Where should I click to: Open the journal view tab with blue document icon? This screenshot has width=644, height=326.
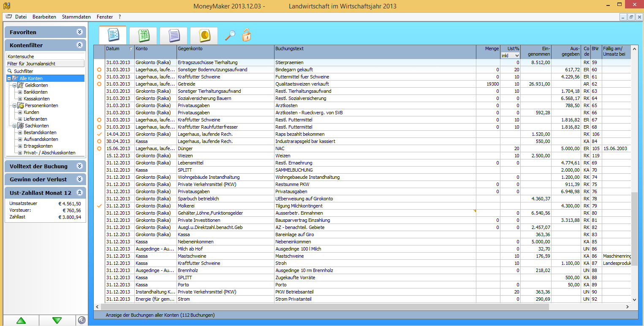pos(112,35)
